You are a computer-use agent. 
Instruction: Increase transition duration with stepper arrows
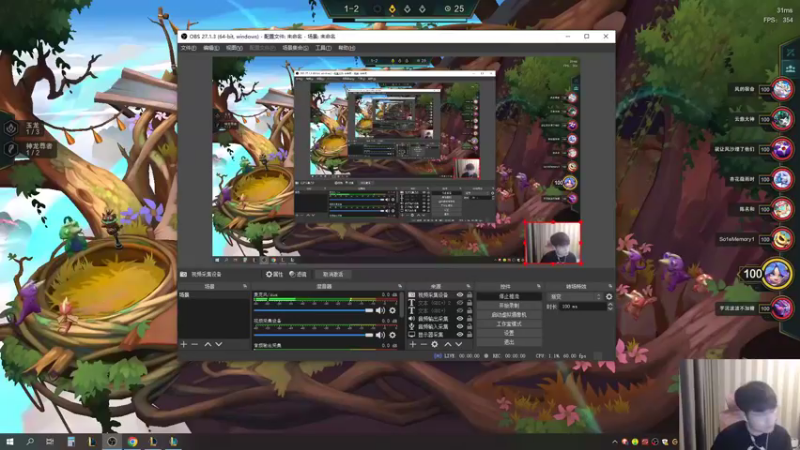click(610, 305)
